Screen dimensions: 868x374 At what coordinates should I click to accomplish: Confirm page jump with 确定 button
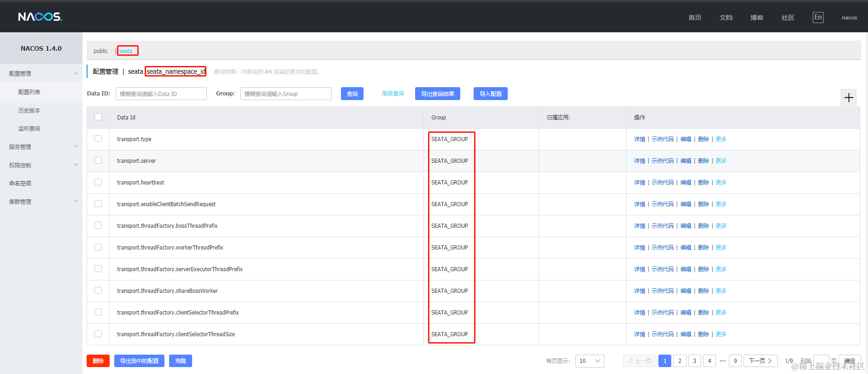click(x=850, y=361)
